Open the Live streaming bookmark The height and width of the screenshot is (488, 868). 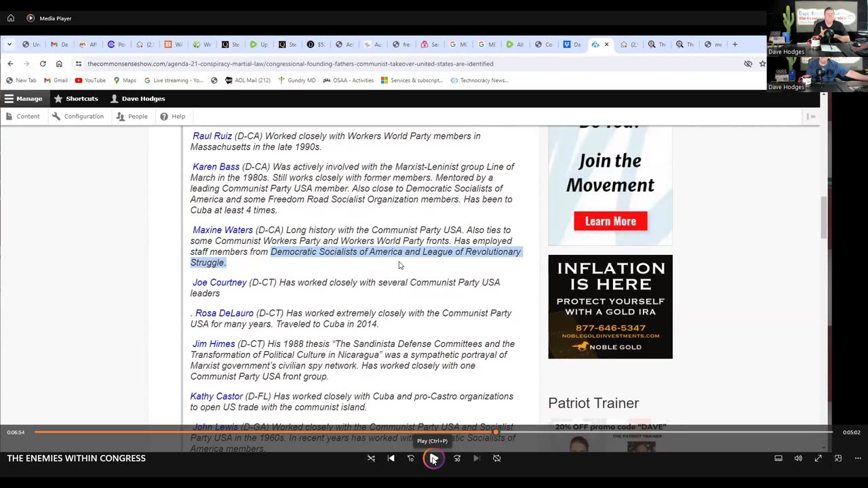coord(174,80)
